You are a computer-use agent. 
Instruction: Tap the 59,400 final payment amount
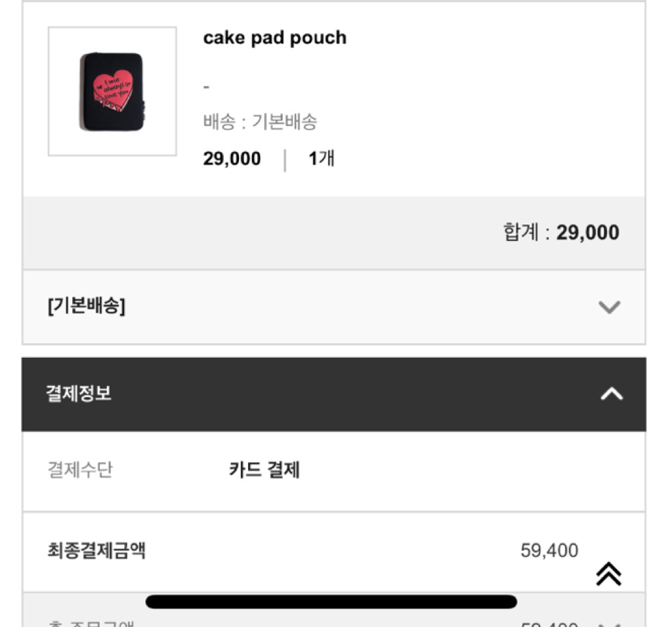549,550
